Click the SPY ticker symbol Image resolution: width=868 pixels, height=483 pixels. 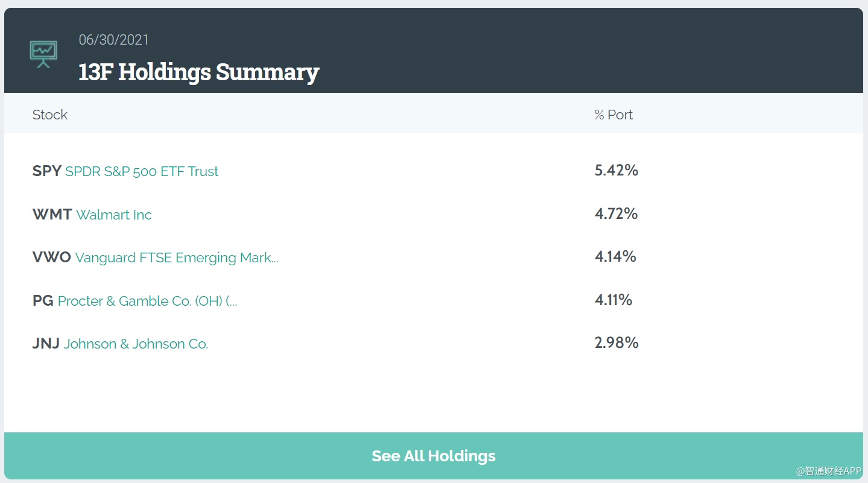(x=46, y=171)
